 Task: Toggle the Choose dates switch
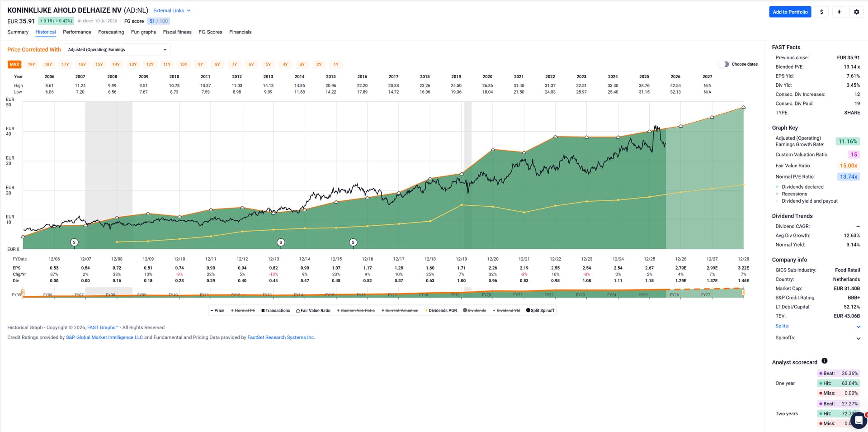pyautogui.click(x=724, y=64)
